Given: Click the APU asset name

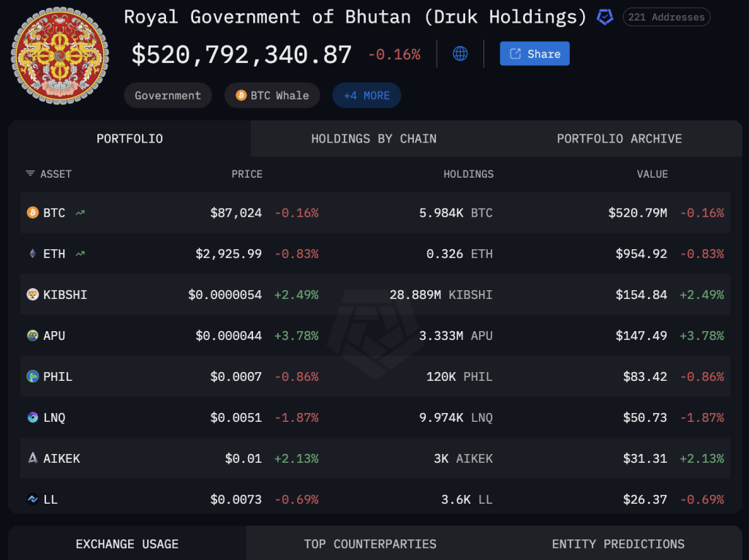Looking at the screenshot, I should tap(54, 336).
